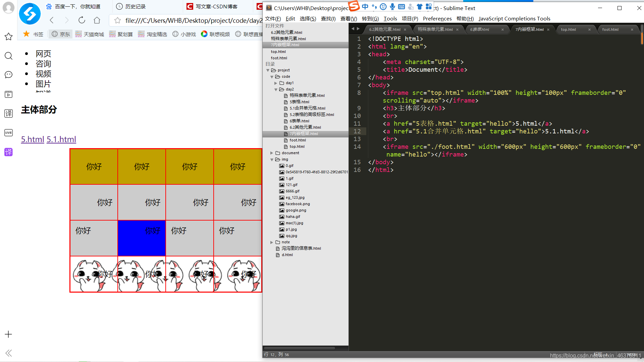Click the plus icon in browser sidebar
This screenshot has width=644, height=362.
(x=8, y=334)
